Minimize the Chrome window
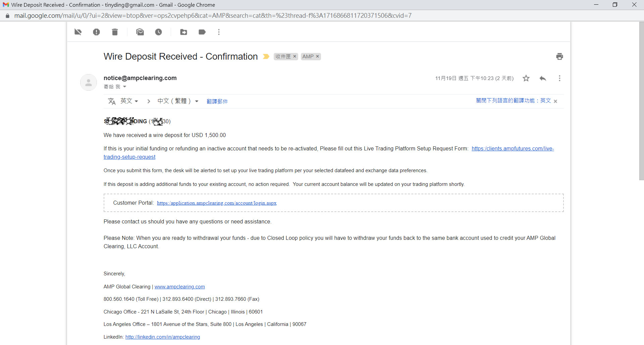 click(596, 5)
